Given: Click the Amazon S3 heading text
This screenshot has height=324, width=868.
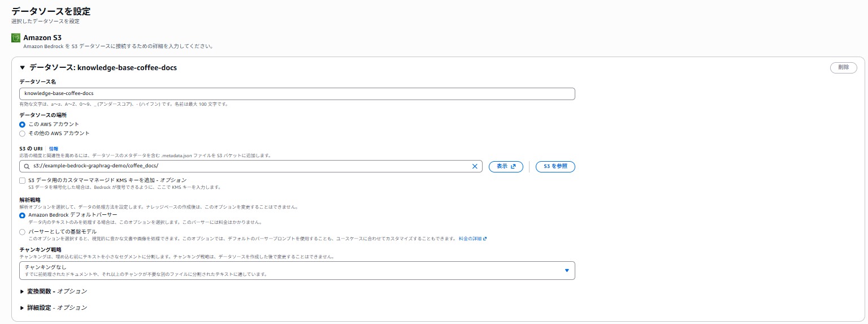Looking at the screenshot, I should coord(42,38).
